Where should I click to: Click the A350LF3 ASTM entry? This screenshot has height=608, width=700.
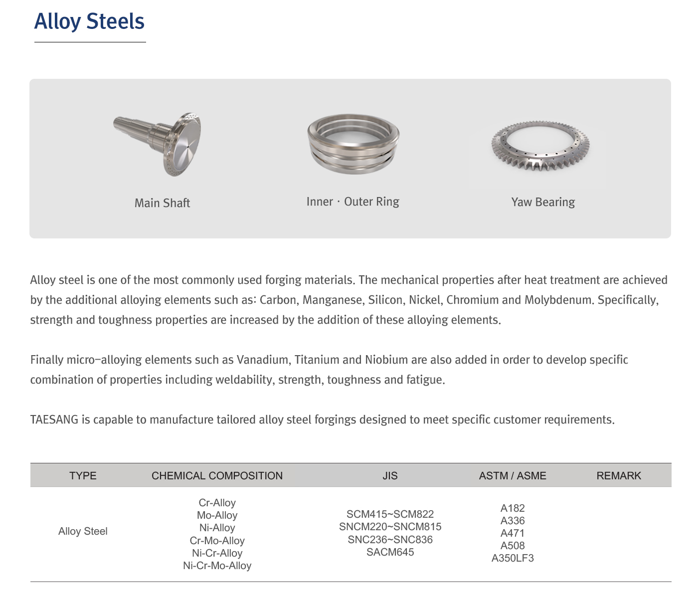(x=512, y=558)
